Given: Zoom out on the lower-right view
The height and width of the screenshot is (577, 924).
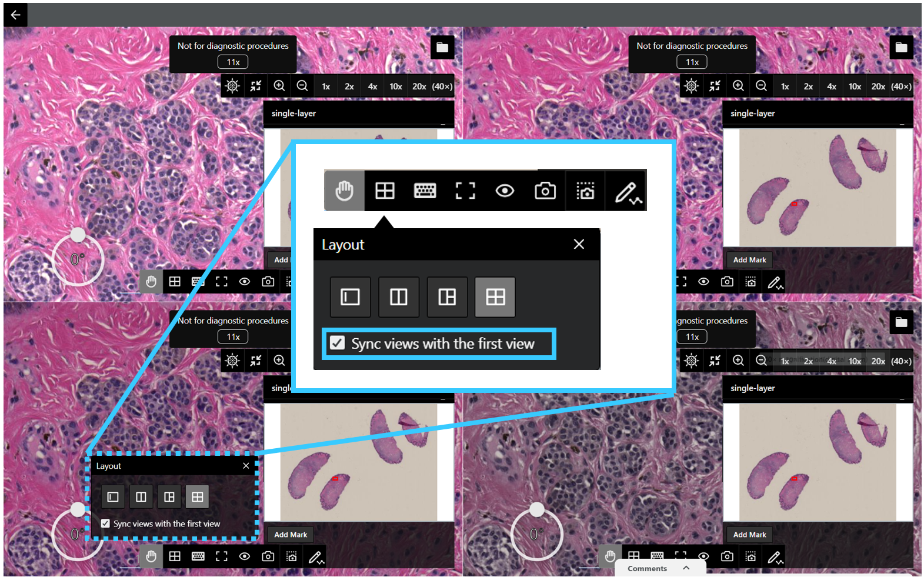Looking at the screenshot, I should click(761, 361).
